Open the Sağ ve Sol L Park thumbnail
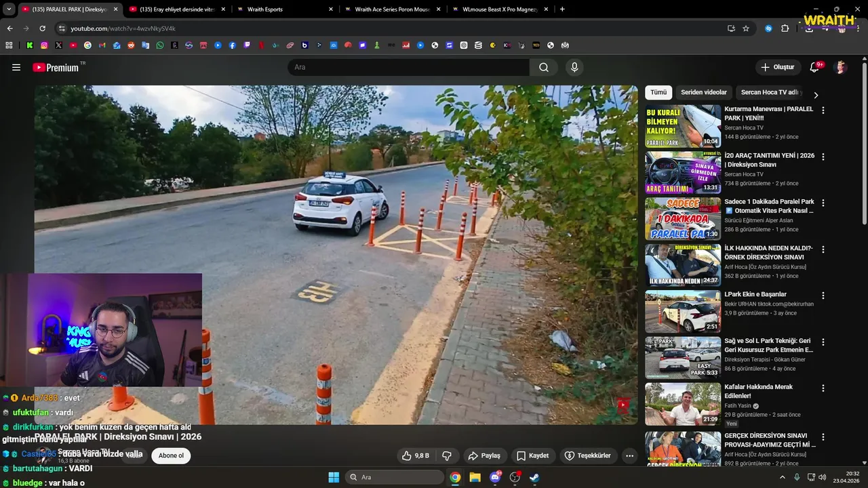 (x=683, y=358)
